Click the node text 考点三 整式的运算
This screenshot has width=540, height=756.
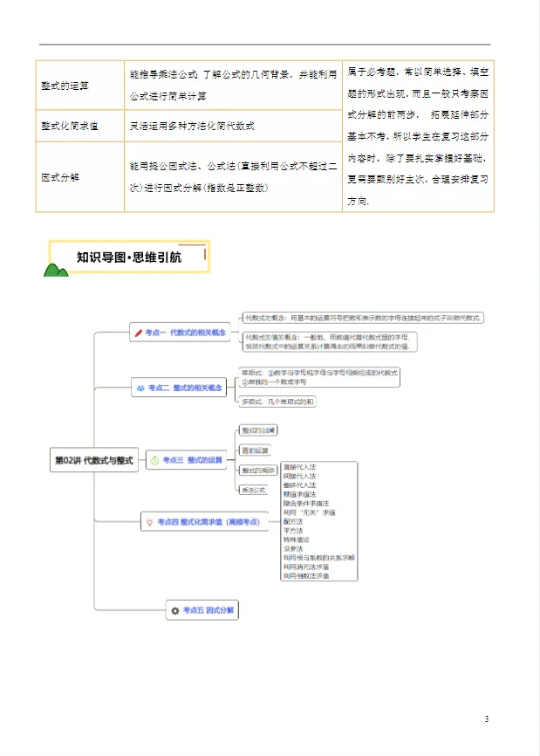[x=192, y=460]
